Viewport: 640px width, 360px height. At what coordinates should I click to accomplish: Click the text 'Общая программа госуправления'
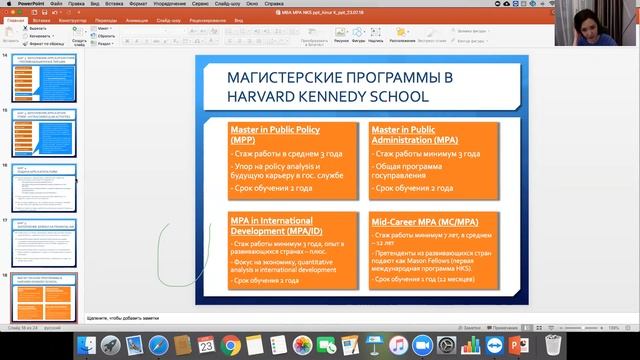(407, 171)
